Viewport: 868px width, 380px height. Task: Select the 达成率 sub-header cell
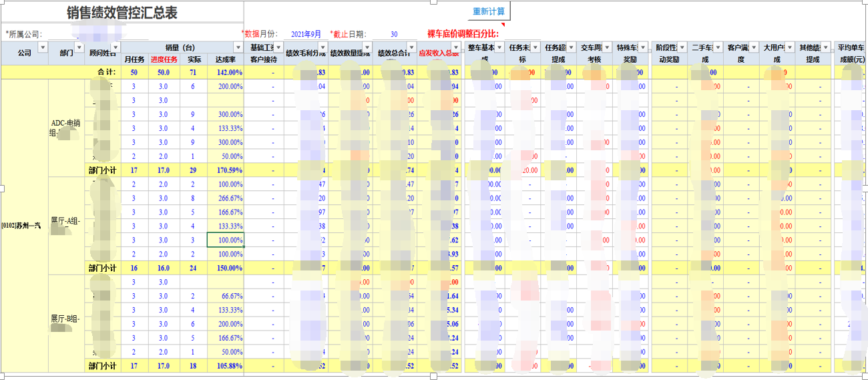(x=226, y=59)
